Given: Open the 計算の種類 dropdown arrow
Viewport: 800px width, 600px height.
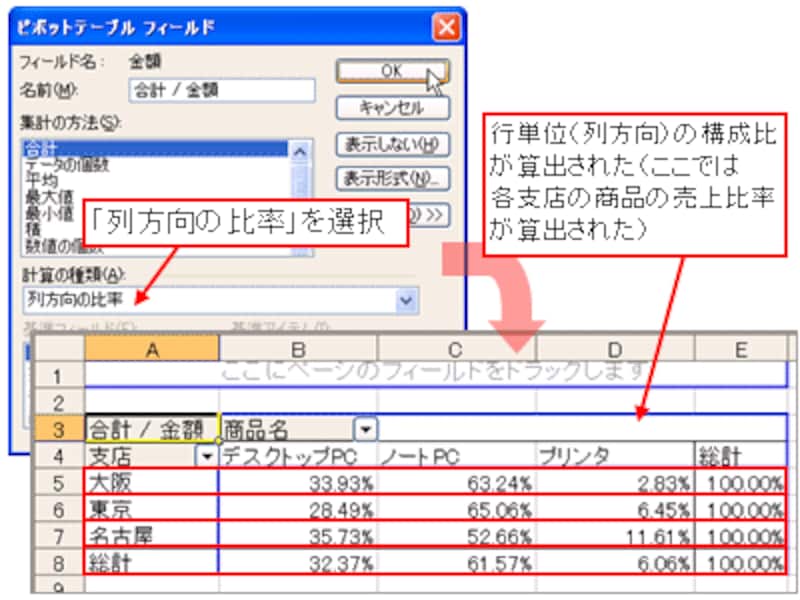Looking at the screenshot, I should pos(407,301).
